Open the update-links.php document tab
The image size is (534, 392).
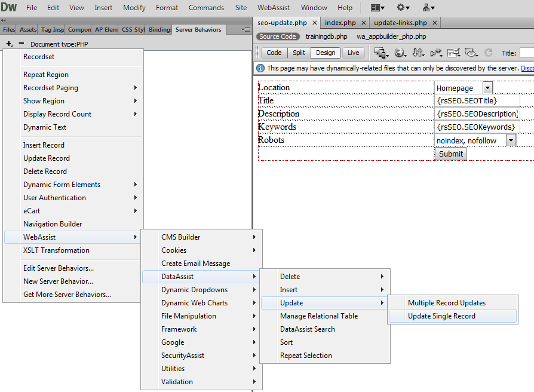tap(400, 23)
